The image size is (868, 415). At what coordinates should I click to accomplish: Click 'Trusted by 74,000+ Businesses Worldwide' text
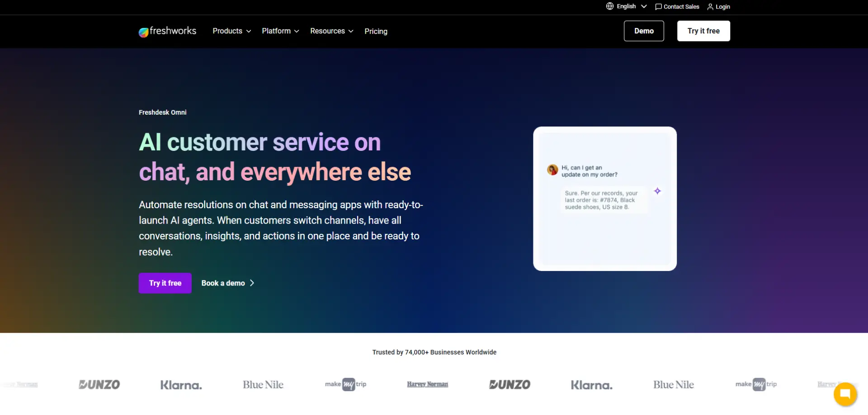click(x=434, y=352)
